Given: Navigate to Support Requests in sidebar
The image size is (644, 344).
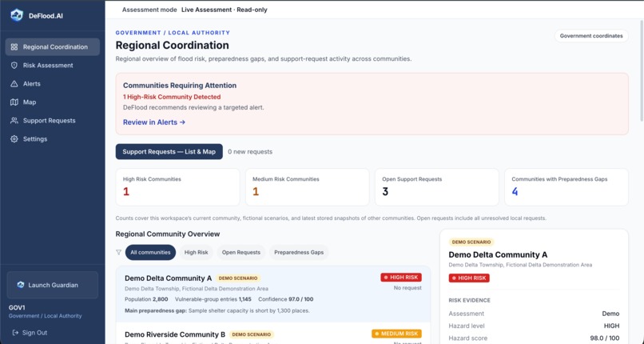Looking at the screenshot, I should [53, 121].
